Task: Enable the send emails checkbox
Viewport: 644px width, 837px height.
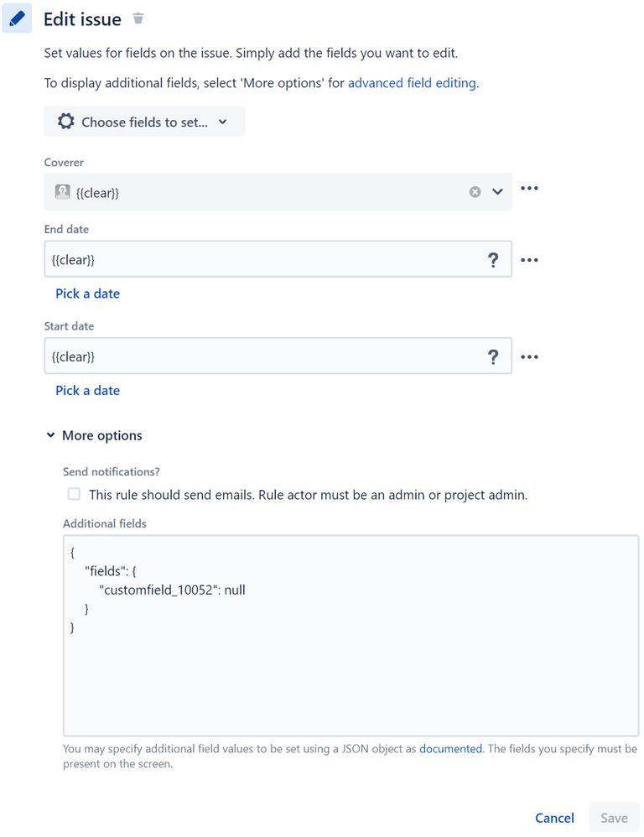Action: point(74,494)
